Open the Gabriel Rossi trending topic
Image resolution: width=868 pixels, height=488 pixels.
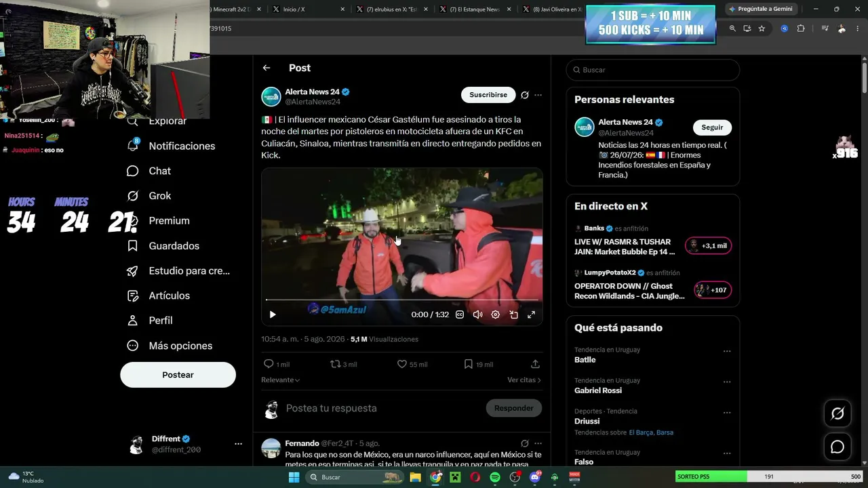click(598, 390)
